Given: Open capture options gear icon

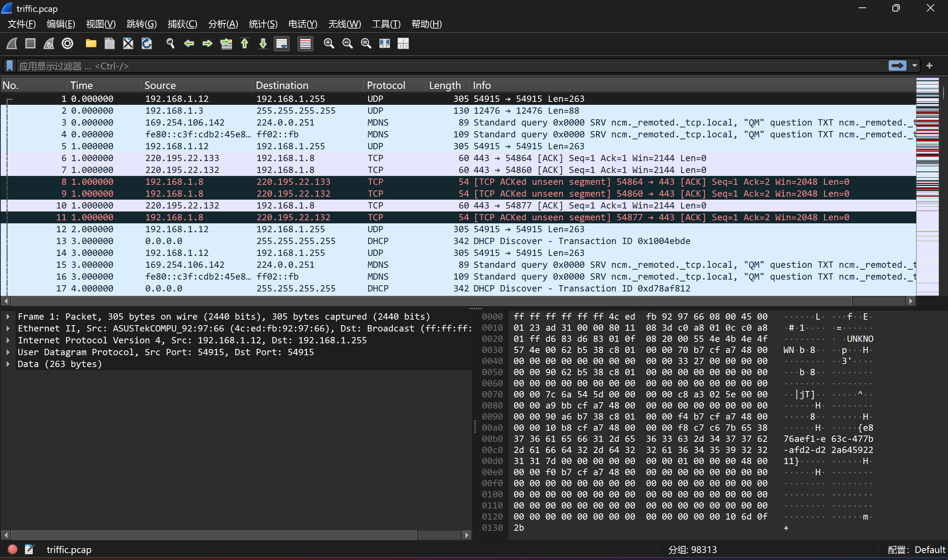Looking at the screenshot, I should pyautogui.click(x=67, y=43).
